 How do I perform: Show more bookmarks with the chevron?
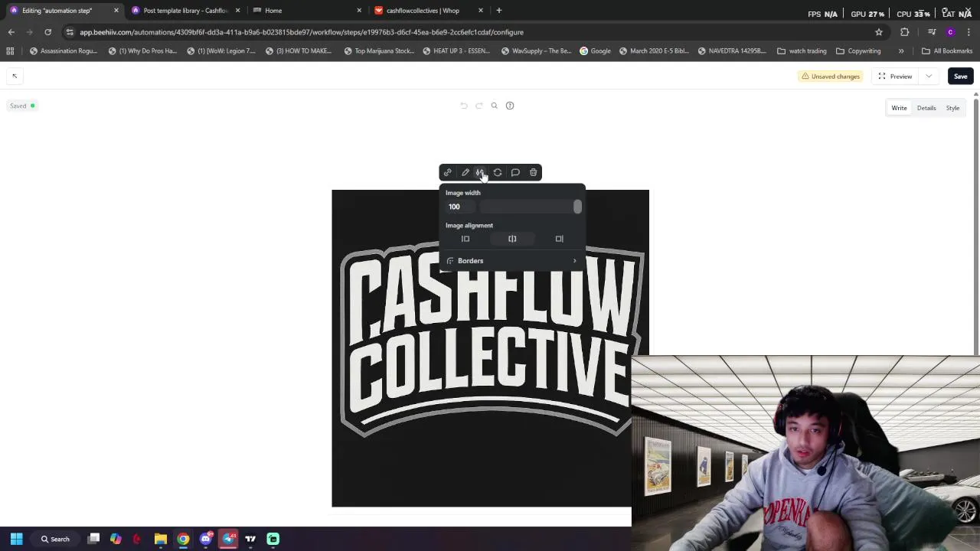click(x=901, y=51)
